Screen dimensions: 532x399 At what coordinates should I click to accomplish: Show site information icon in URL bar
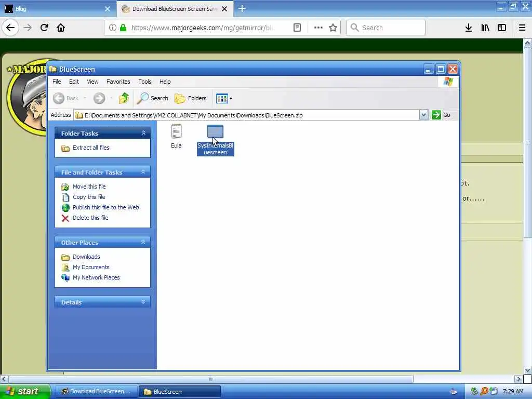(x=113, y=28)
